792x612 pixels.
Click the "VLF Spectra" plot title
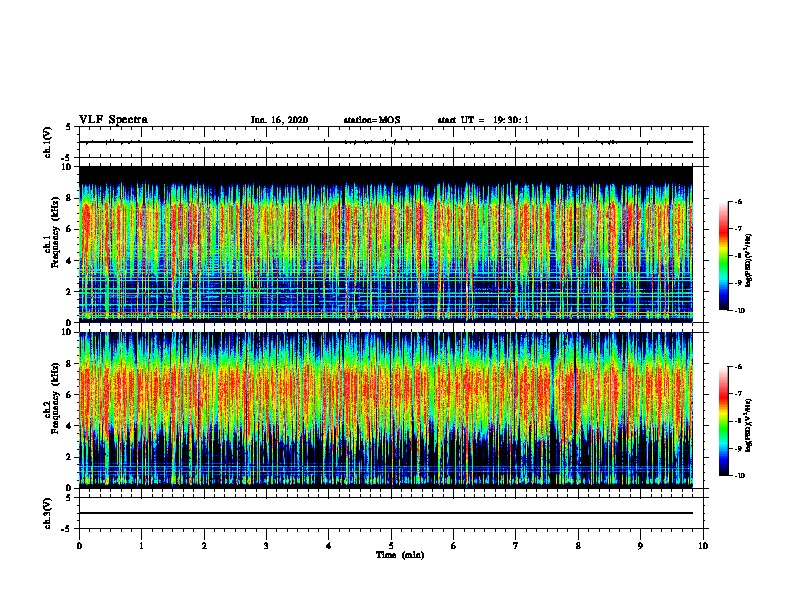tap(113, 120)
